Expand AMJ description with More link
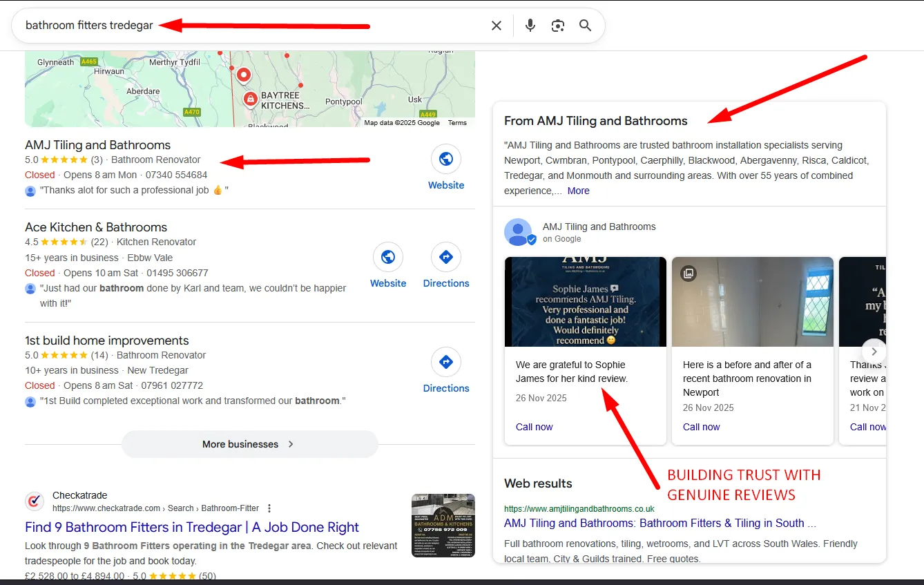 click(579, 191)
